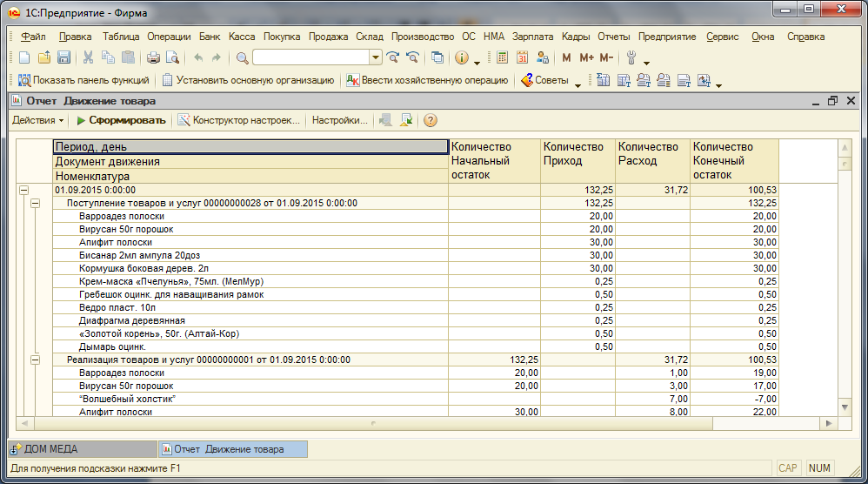Click the Cut scissors icon
The width and height of the screenshot is (868, 484).
(88, 57)
